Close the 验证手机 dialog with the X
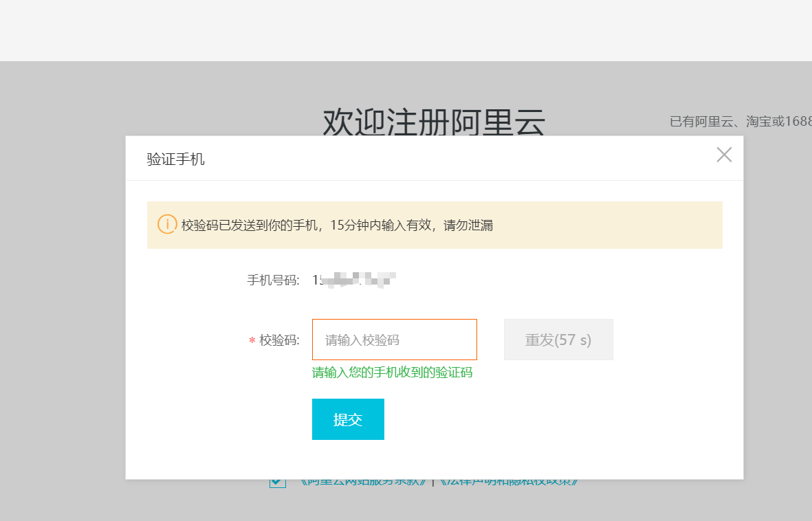Image resolution: width=812 pixels, height=521 pixels. coord(724,155)
